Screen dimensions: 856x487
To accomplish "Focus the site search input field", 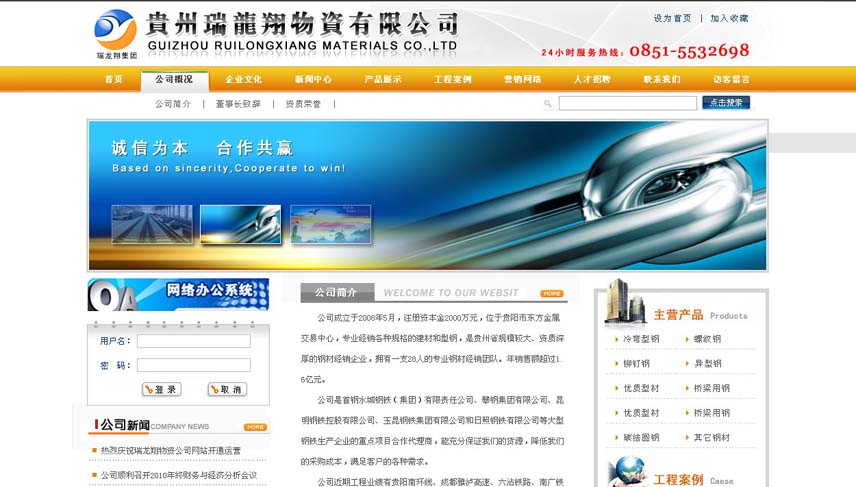I will pos(628,103).
